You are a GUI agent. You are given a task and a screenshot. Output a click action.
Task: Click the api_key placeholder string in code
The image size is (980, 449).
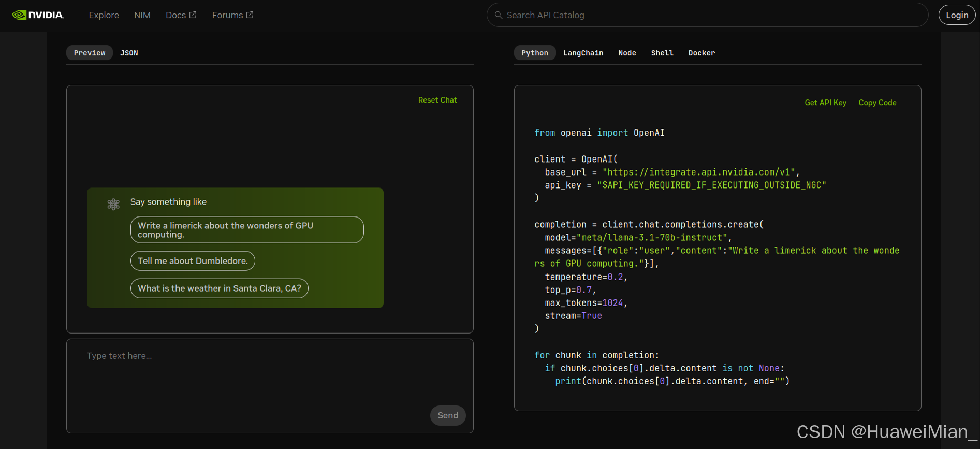(712, 185)
